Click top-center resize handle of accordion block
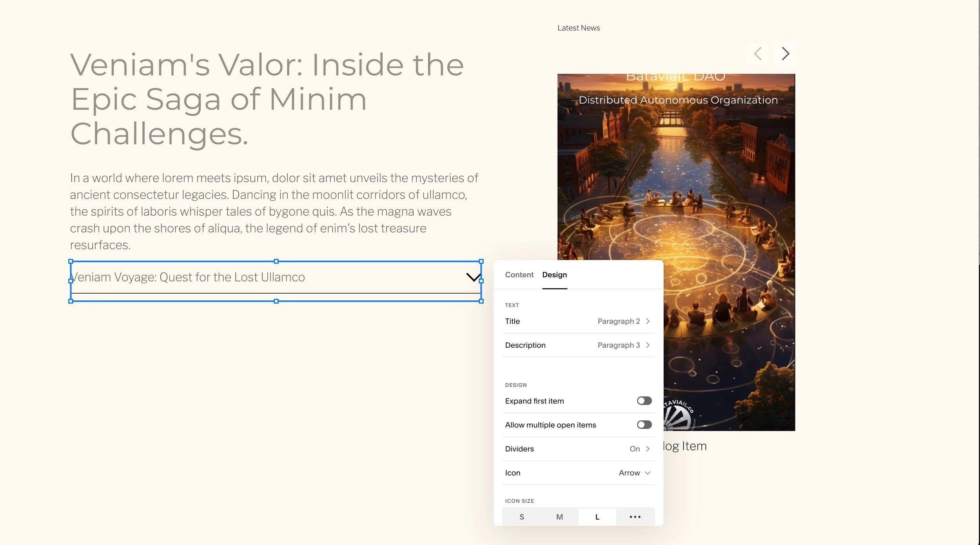Viewport: 980px width, 545px height. coord(276,261)
